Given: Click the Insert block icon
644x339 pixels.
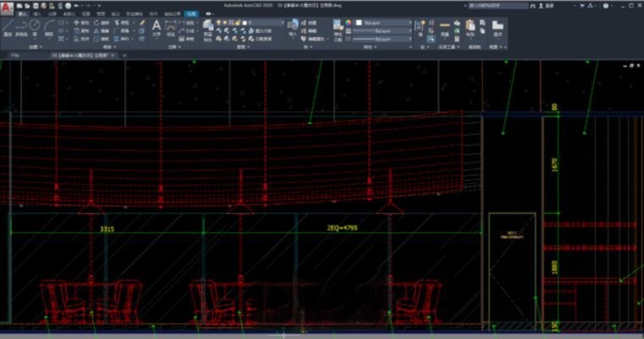Looking at the screenshot, I should [x=292, y=25].
